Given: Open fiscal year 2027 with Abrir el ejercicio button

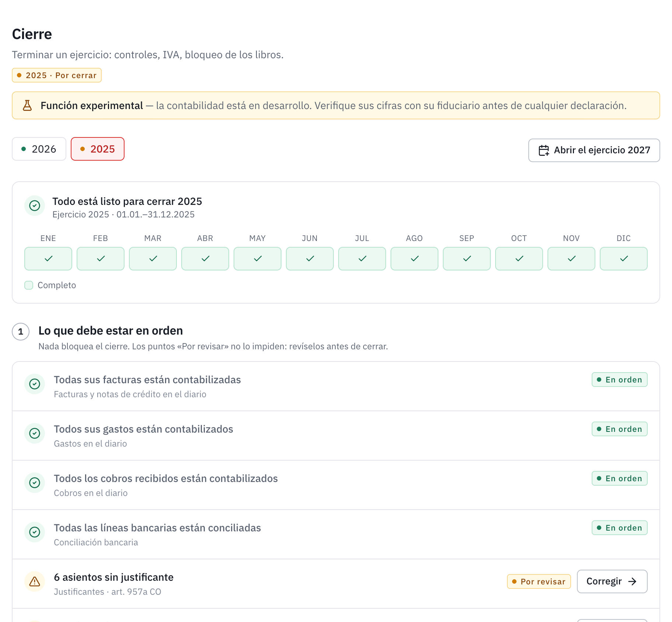Looking at the screenshot, I should click(x=594, y=150).
